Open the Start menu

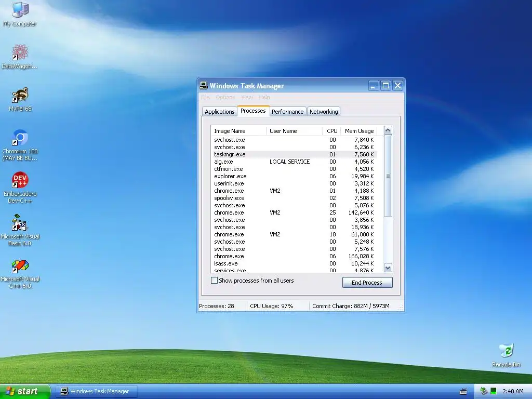25,391
